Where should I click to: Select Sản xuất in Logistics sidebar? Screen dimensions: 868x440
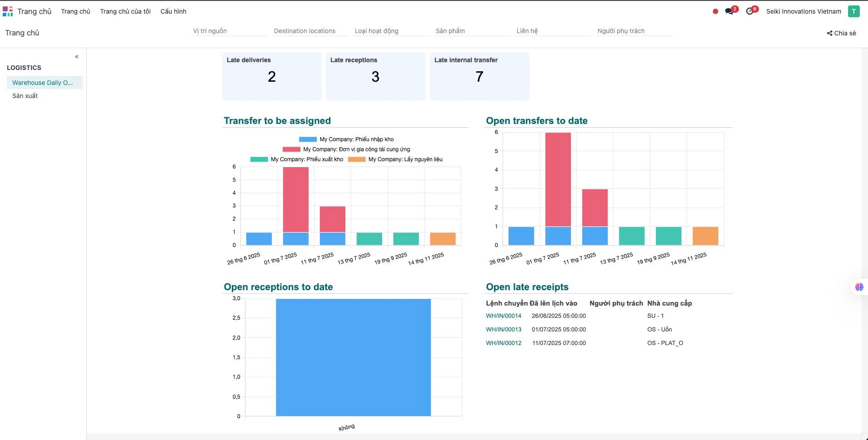[25, 96]
